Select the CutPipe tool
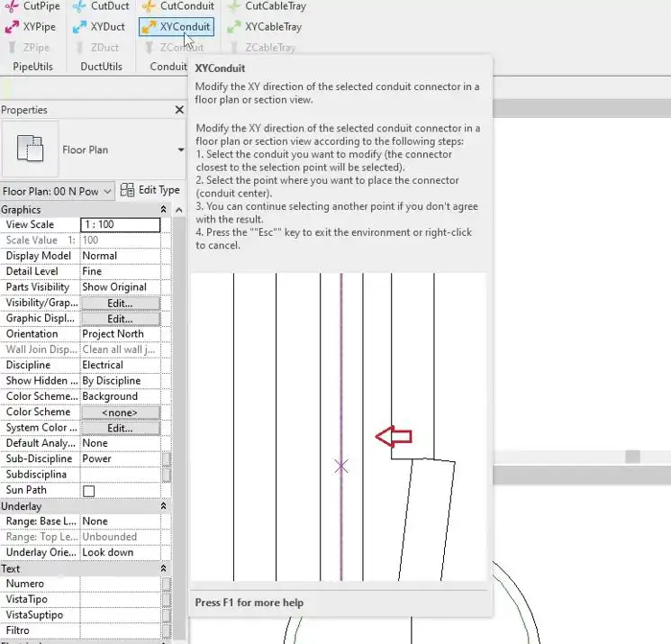 point(32,6)
